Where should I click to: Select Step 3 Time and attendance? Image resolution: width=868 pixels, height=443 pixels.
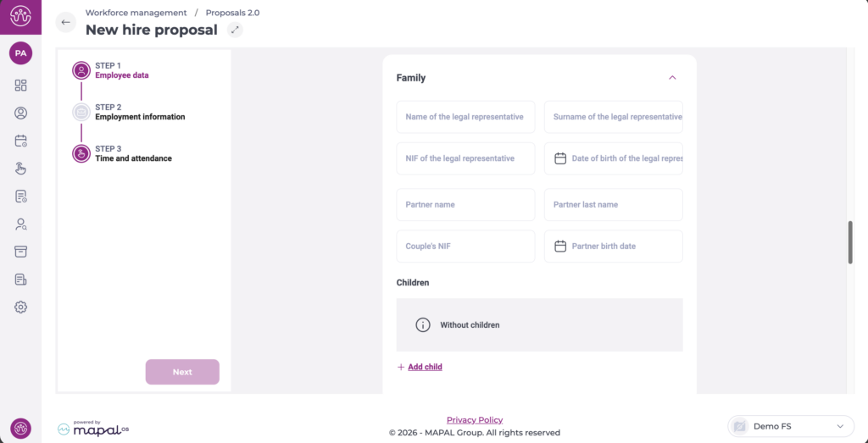(x=133, y=154)
